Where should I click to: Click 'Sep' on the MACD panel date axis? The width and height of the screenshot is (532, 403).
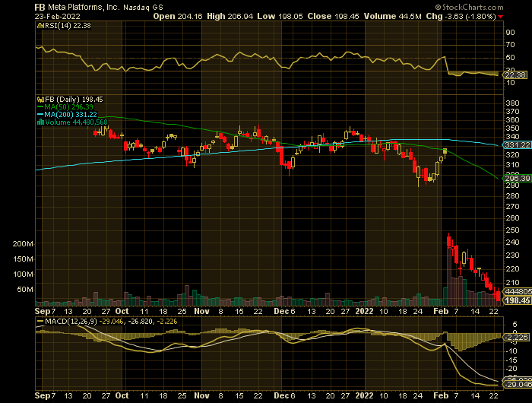(43, 396)
